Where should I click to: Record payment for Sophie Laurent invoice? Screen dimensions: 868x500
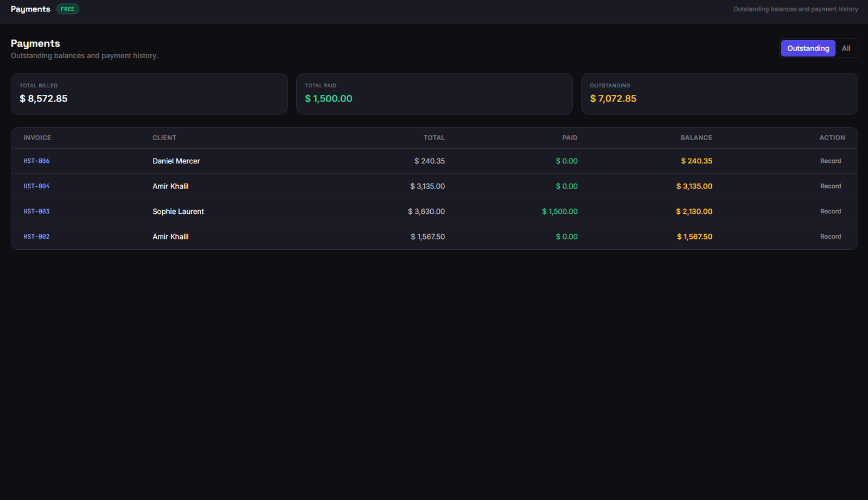pyautogui.click(x=830, y=212)
